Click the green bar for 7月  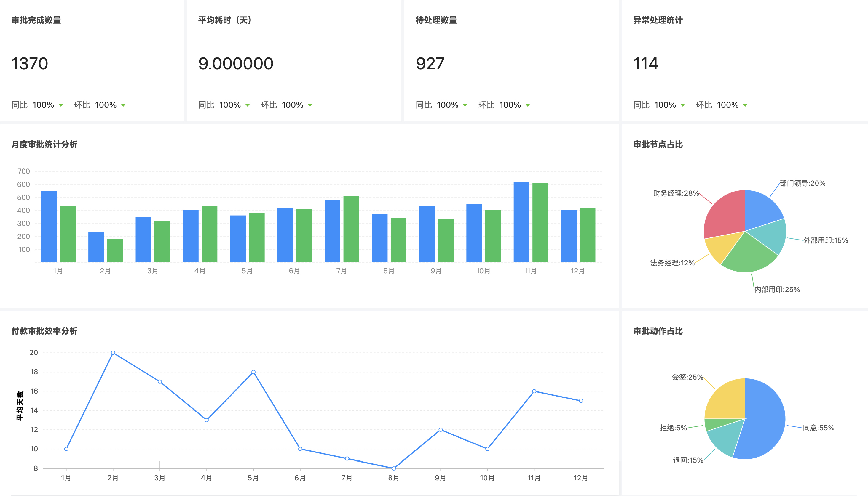(351, 229)
